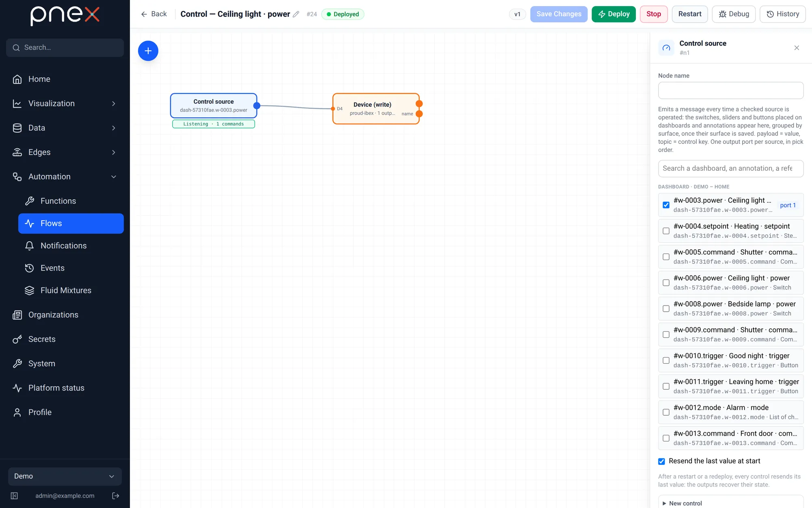Screen dimensions: 812x508
Task: Check the #w-0010.trigger Good night source
Action: pos(666,360)
